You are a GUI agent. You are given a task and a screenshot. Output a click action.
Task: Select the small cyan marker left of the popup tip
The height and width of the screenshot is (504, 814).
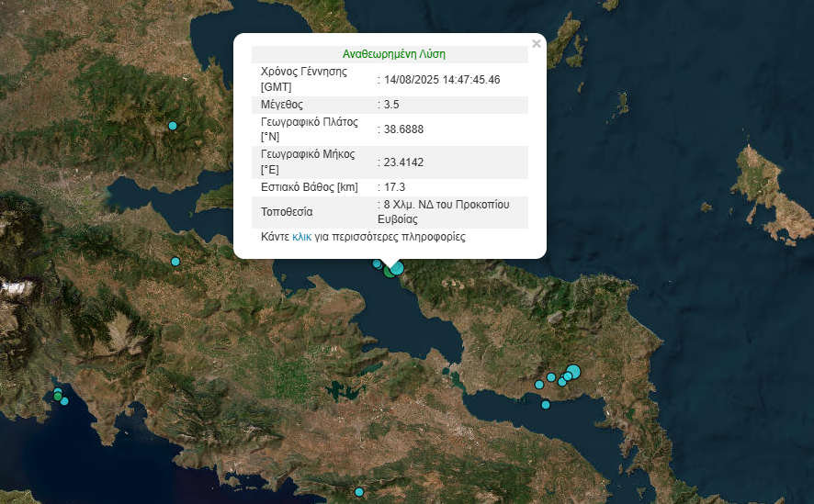377,263
